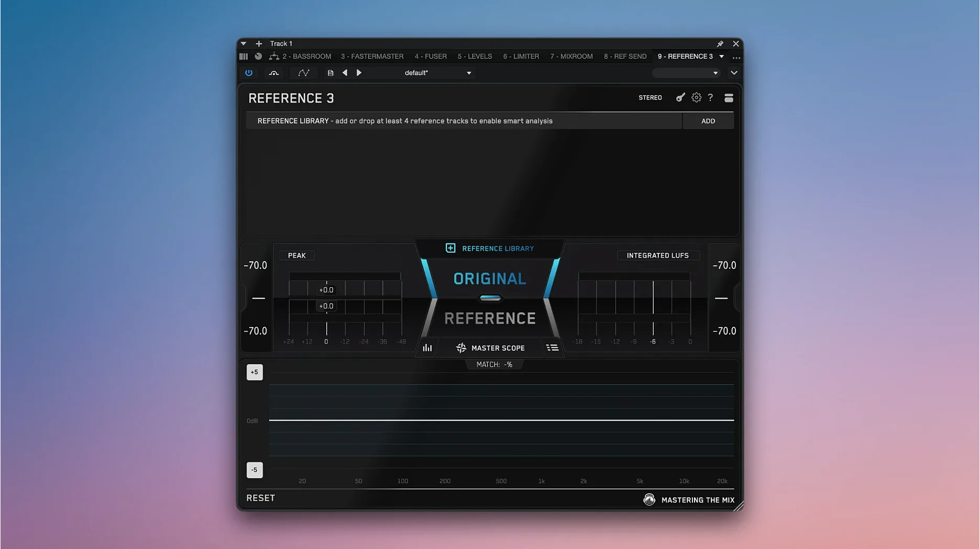Image resolution: width=980 pixels, height=549 pixels.
Task: Set graph range with +5 button
Action: [x=255, y=372]
